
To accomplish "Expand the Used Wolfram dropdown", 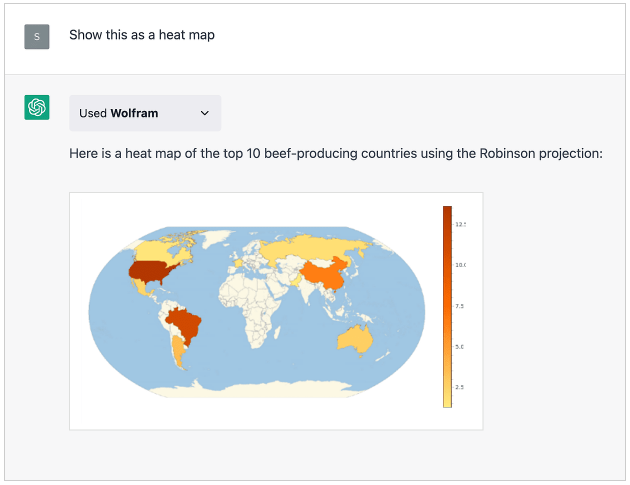I will tap(145, 113).
